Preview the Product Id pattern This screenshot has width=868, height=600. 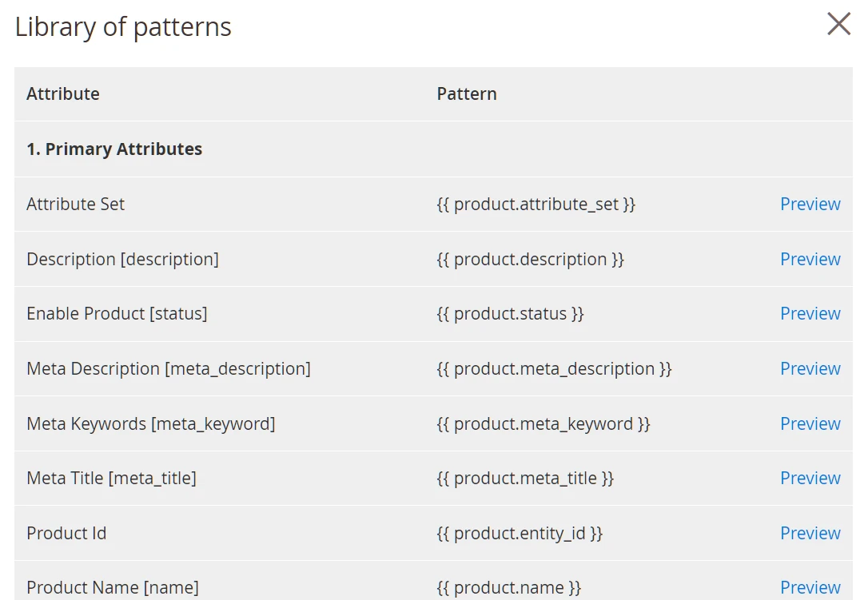pos(810,533)
